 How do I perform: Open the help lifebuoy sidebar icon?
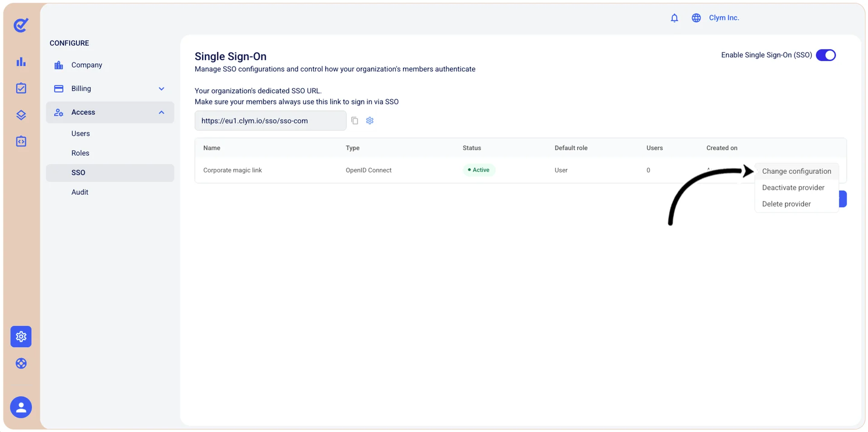(21, 363)
